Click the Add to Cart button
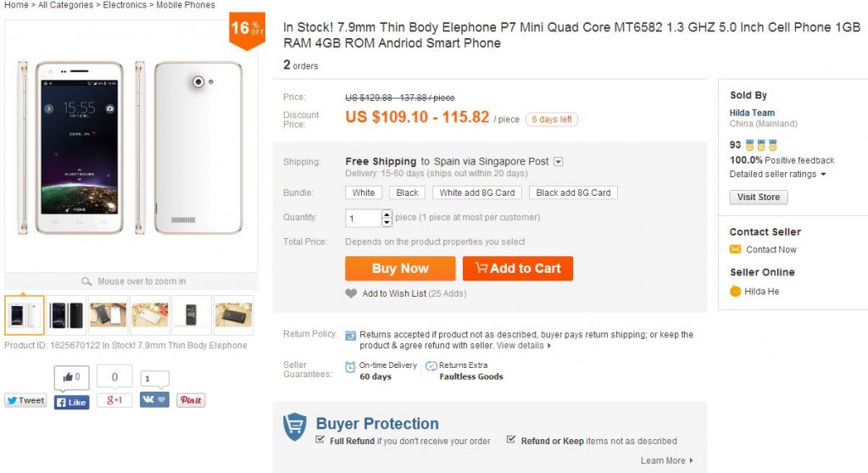This screenshot has height=473, width=868. point(518,269)
